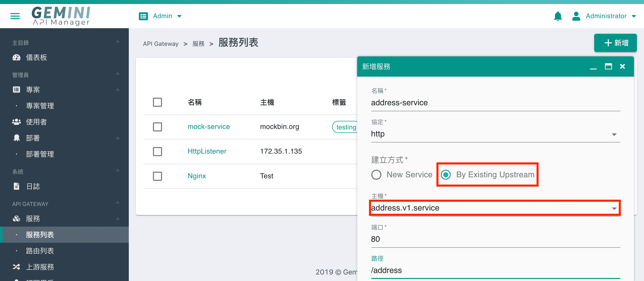
Task: Click the 標籤 column header
Action: [x=339, y=102]
